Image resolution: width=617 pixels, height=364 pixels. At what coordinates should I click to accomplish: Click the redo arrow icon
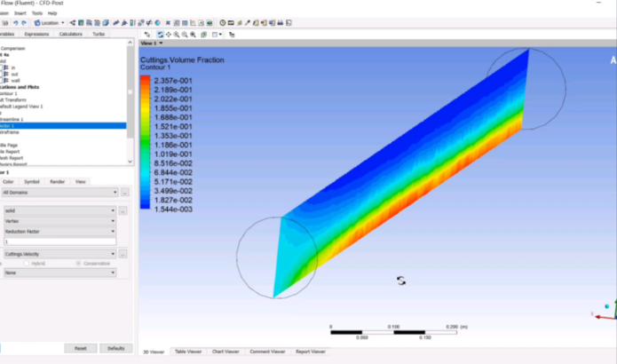pyautogui.click(x=24, y=22)
